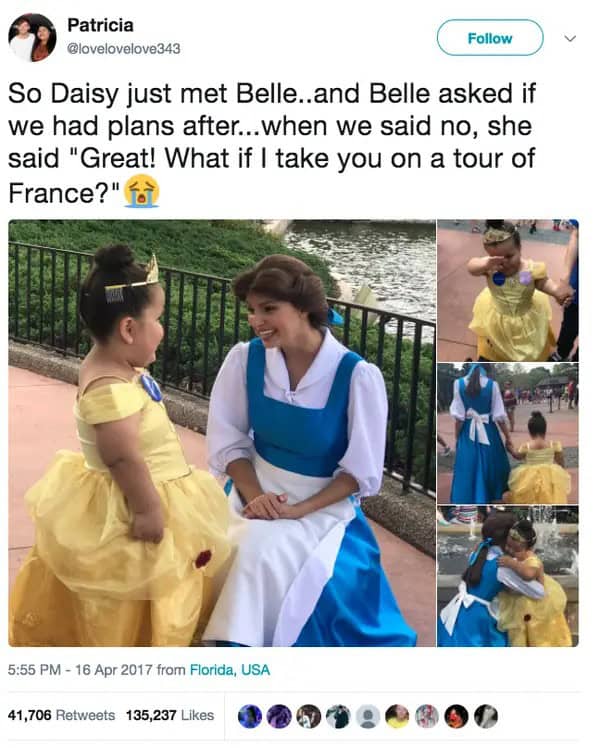Click the first liker avatar in the row
This screenshot has height=748, width=600.
click(x=250, y=716)
